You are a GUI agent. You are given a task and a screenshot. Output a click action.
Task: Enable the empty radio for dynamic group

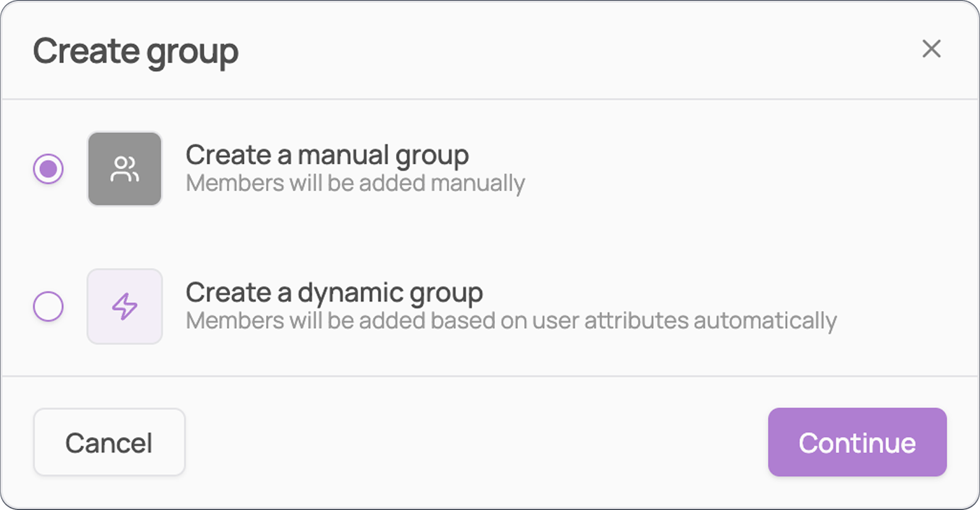click(48, 307)
